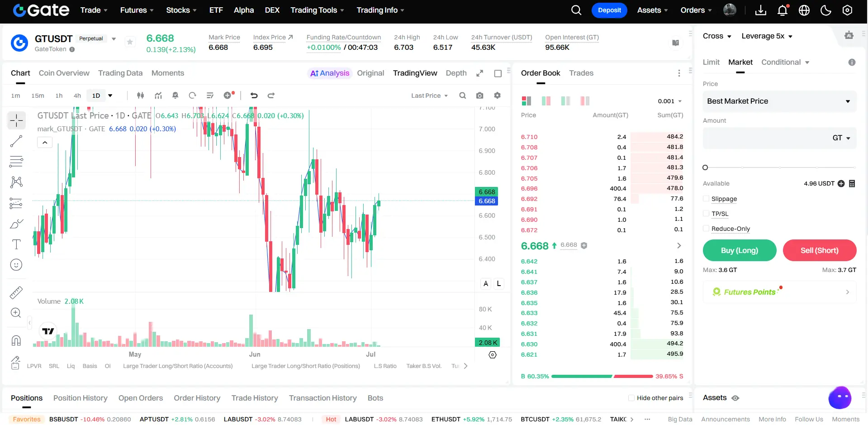Open the 0.001 price precision dropdown
The width and height of the screenshot is (868, 425).
[670, 101]
